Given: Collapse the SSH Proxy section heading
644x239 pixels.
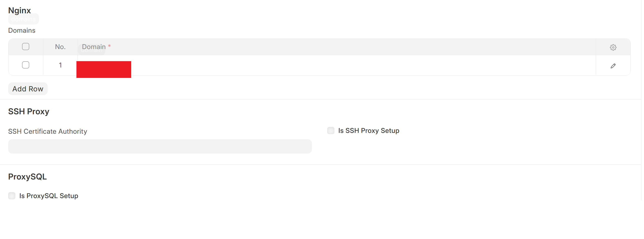Looking at the screenshot, I should click(29, 111).
